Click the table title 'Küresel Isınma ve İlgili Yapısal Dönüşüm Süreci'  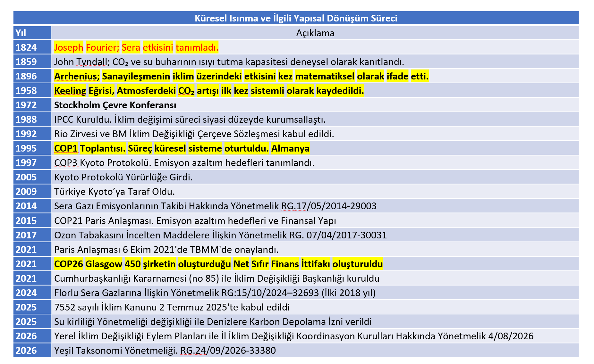296,18
